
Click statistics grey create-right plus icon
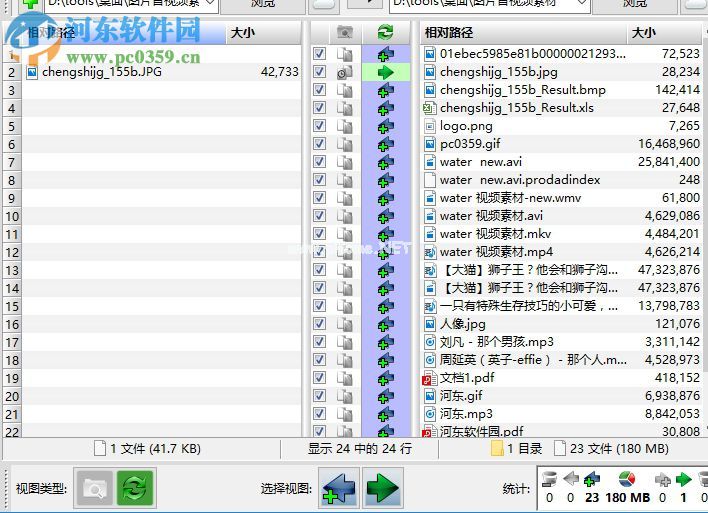point(662,479)
